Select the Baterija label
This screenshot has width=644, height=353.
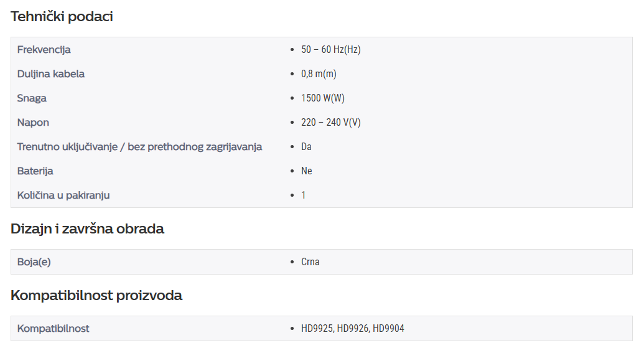35,171
